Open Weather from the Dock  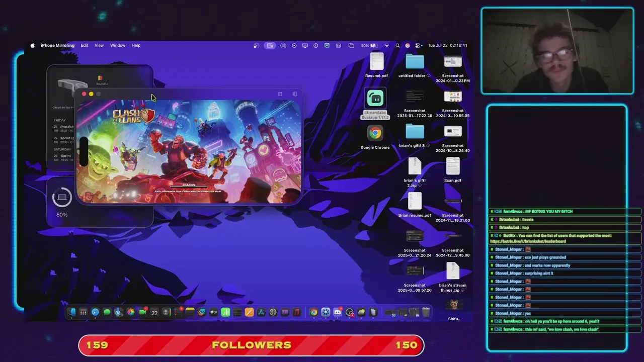(361, 312)
